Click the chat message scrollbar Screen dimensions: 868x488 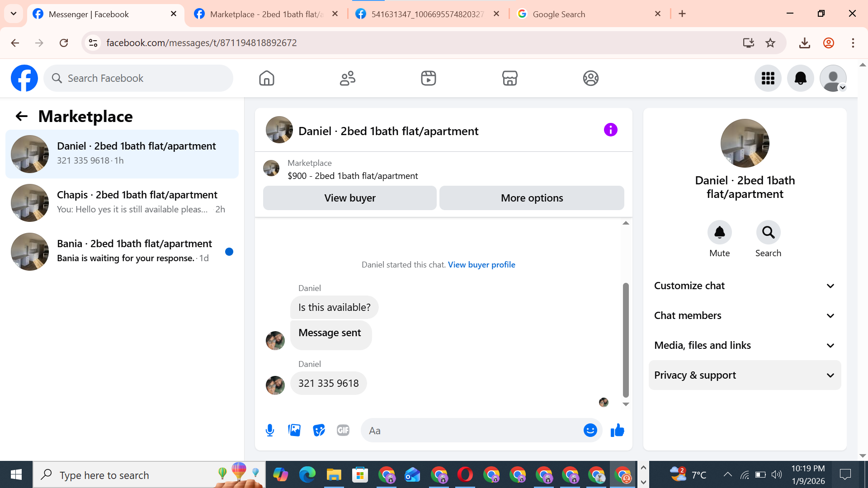(x=626, y=339)
